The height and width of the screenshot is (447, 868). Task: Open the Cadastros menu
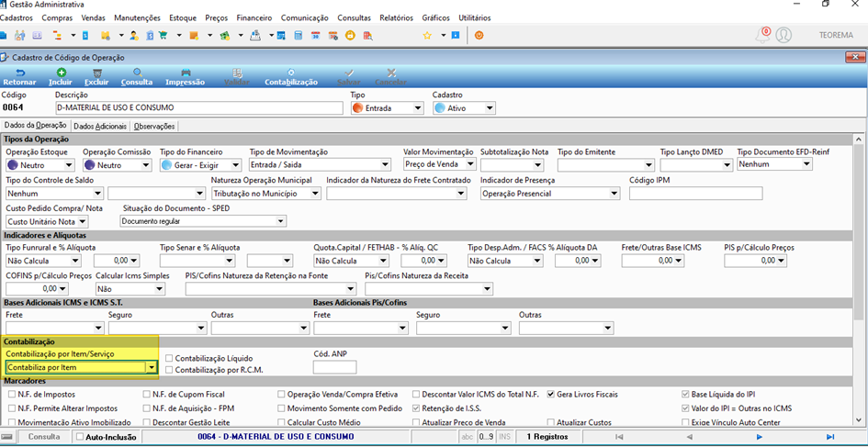pos(16,17)
